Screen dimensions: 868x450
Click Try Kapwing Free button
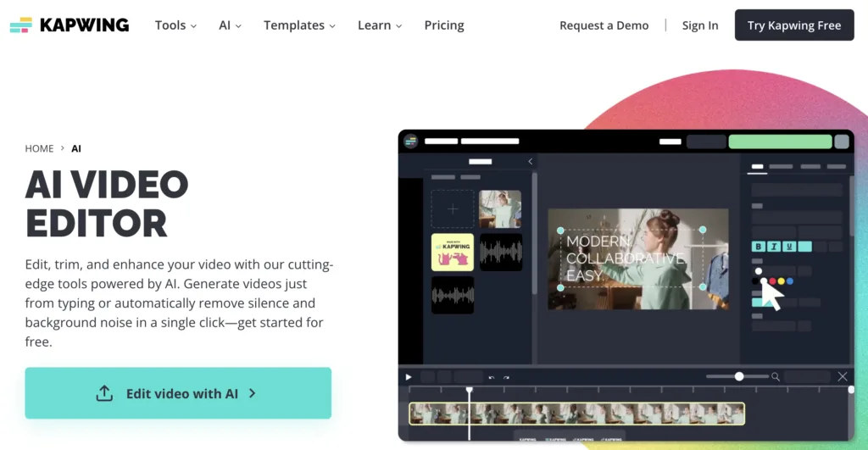click(793, 25)
